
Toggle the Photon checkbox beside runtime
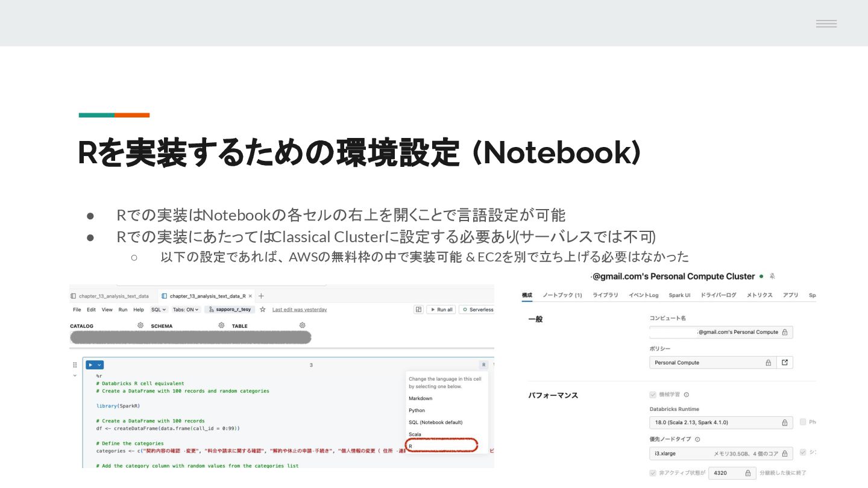[x=803, y=422]
